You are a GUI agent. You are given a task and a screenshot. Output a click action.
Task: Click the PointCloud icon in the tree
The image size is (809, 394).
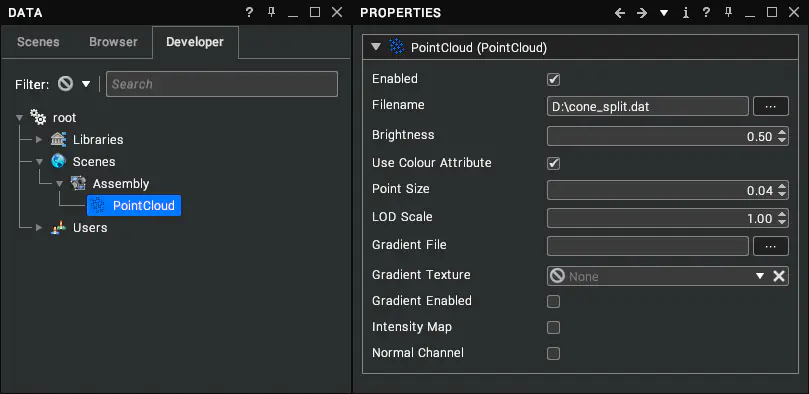98,205
